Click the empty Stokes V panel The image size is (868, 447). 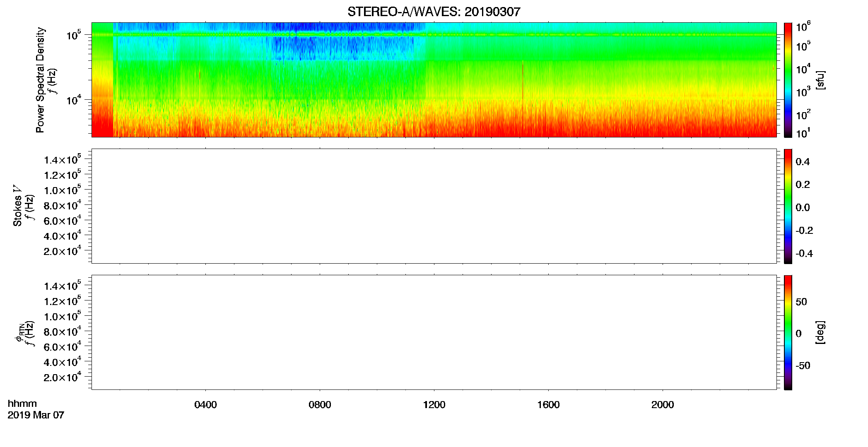point(434,206)
